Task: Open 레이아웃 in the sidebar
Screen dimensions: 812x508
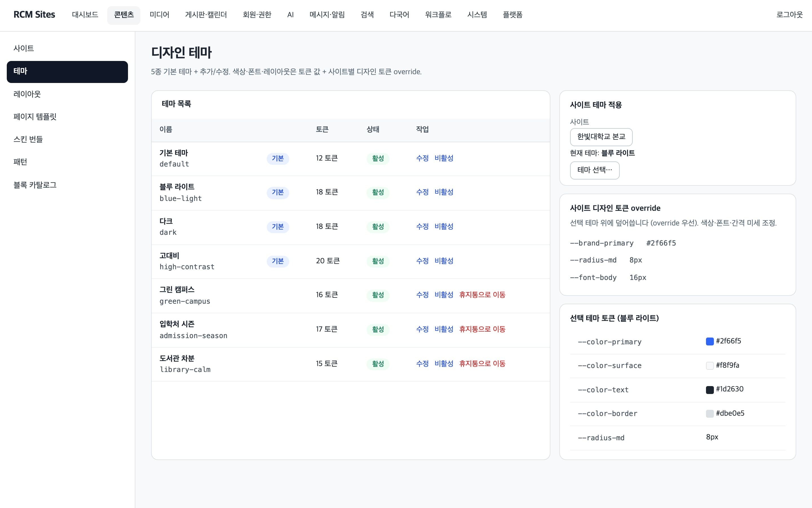Action: point(67,94)
